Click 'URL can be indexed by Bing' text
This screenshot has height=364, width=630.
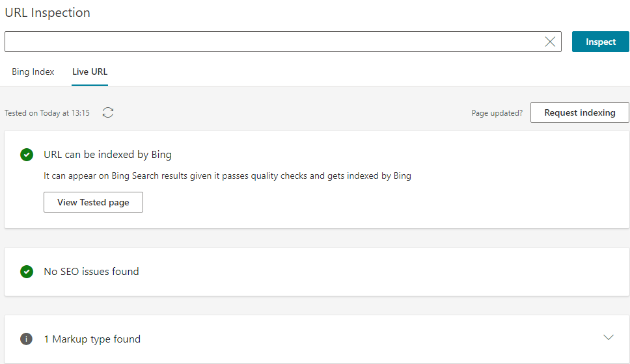point(107,155)
